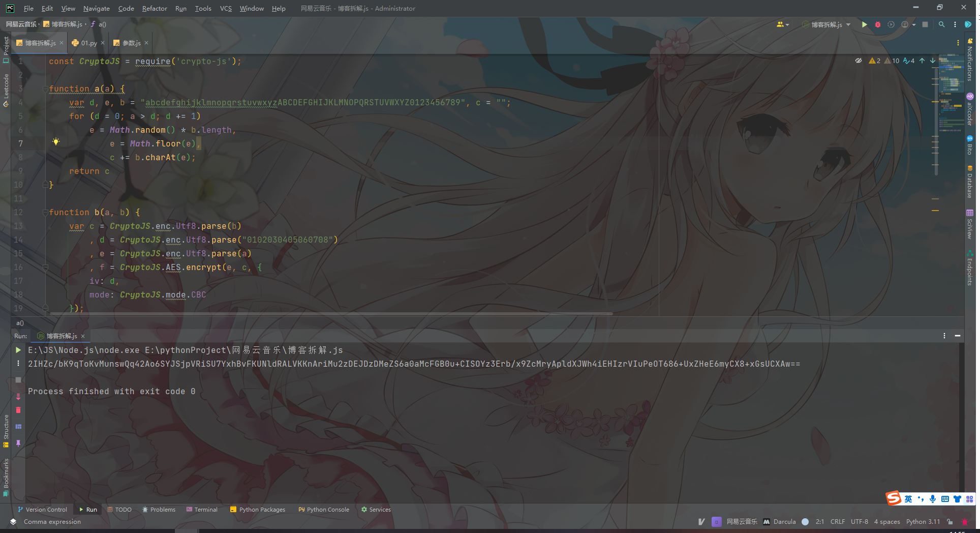Open Search Everywhere magnifier icon
The width and height of the screenshot is (980, 533).
pos(941,24)
